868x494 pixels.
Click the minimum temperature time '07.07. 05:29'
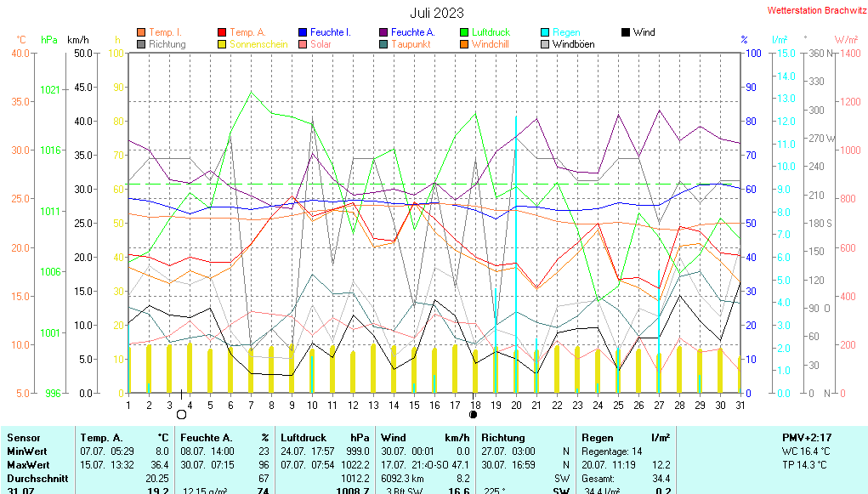107,451
